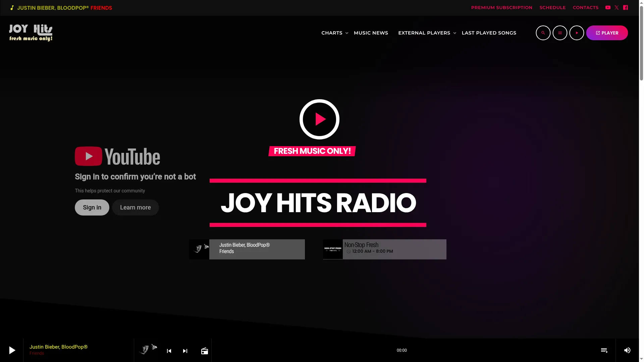Open the Schedule link
644x362 pixels.
click(x=552, y=7)
